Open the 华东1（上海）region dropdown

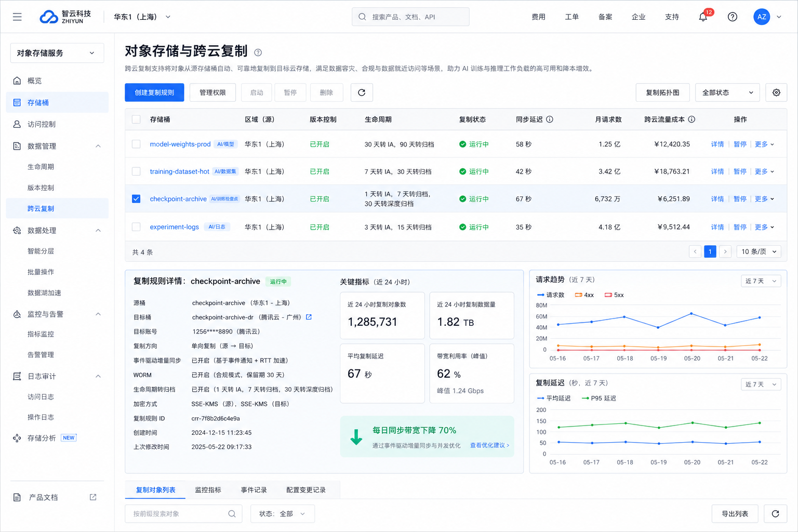[142, 17]
